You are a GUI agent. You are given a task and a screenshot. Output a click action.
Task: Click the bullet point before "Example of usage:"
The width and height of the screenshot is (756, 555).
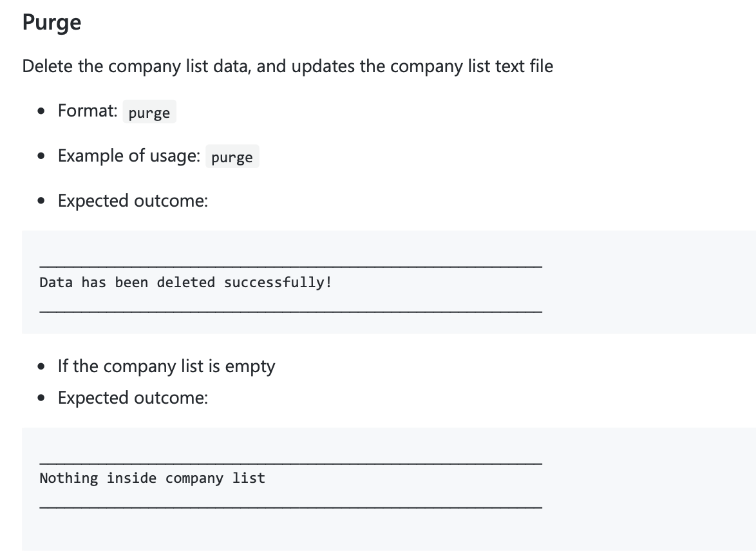(x=42, y=156)
